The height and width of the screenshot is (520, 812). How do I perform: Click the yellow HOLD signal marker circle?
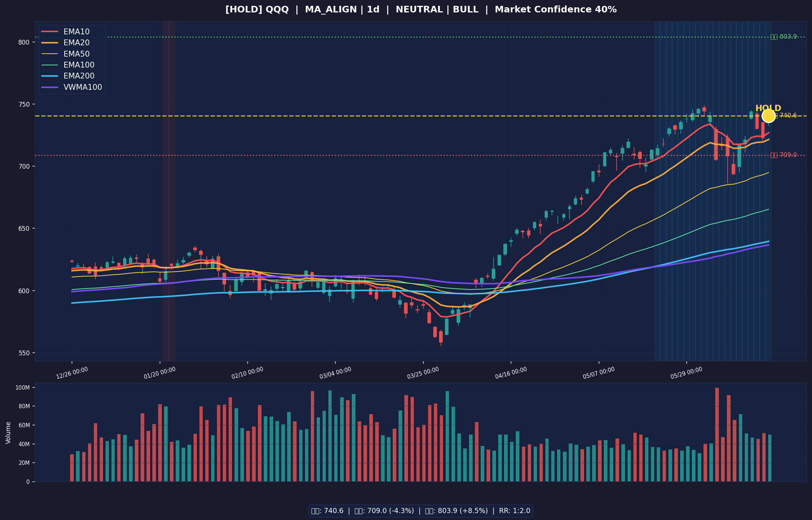[769, 116]
